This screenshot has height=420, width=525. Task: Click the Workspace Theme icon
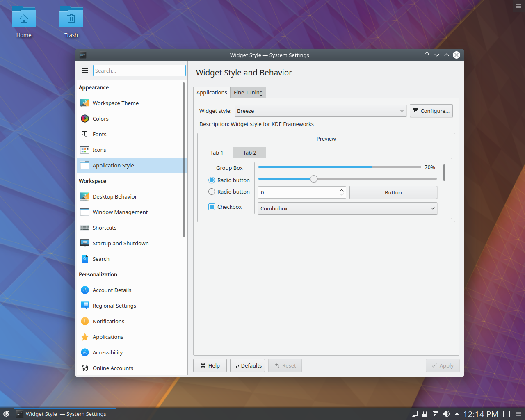(85, 103)
